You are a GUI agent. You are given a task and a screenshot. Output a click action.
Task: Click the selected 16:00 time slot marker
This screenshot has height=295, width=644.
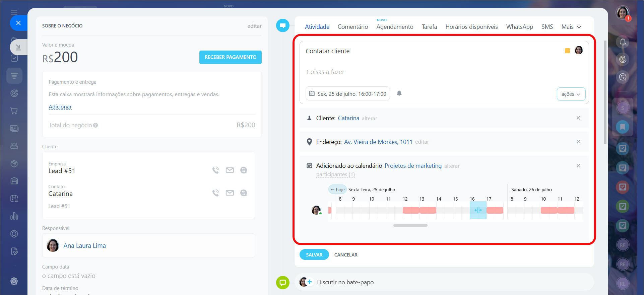pyautogui.click(x=478, y=210)
